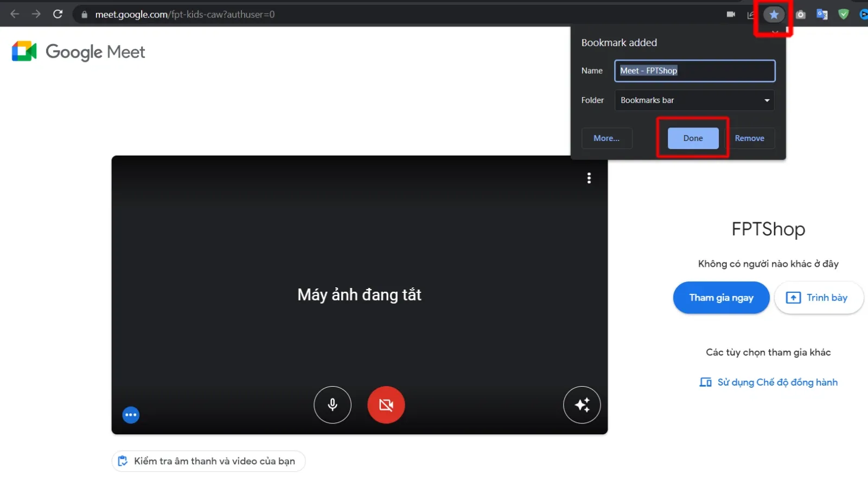This screenshot has width=868, height=481.
Task: Open visual effects sparkle button
Action: tap(582, 405)
